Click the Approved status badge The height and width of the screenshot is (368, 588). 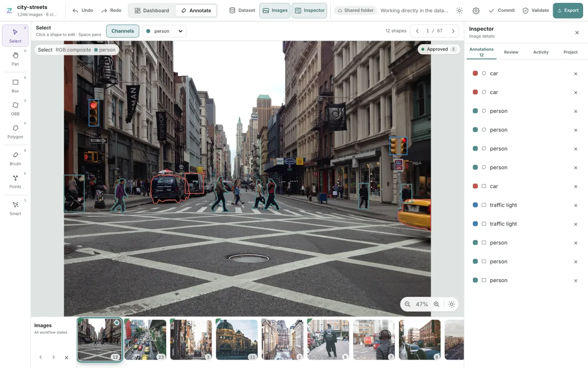tap(438, 49)
